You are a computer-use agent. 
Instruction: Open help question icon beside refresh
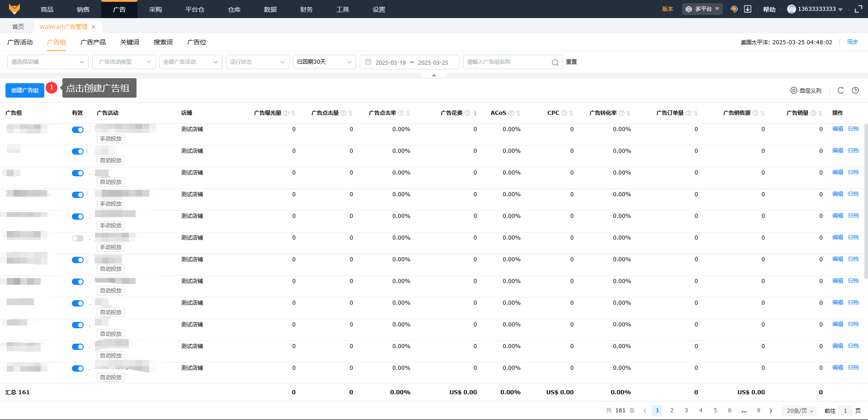pos(855,90)
